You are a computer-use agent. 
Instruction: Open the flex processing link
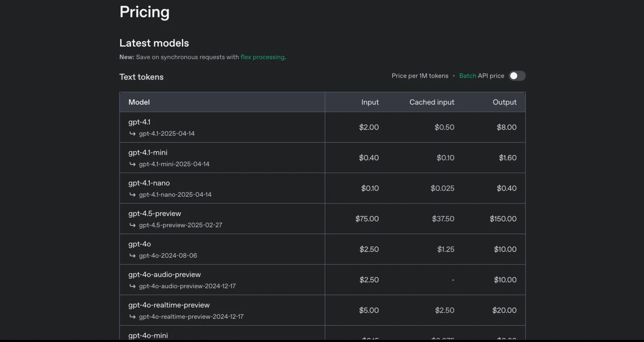262,57
